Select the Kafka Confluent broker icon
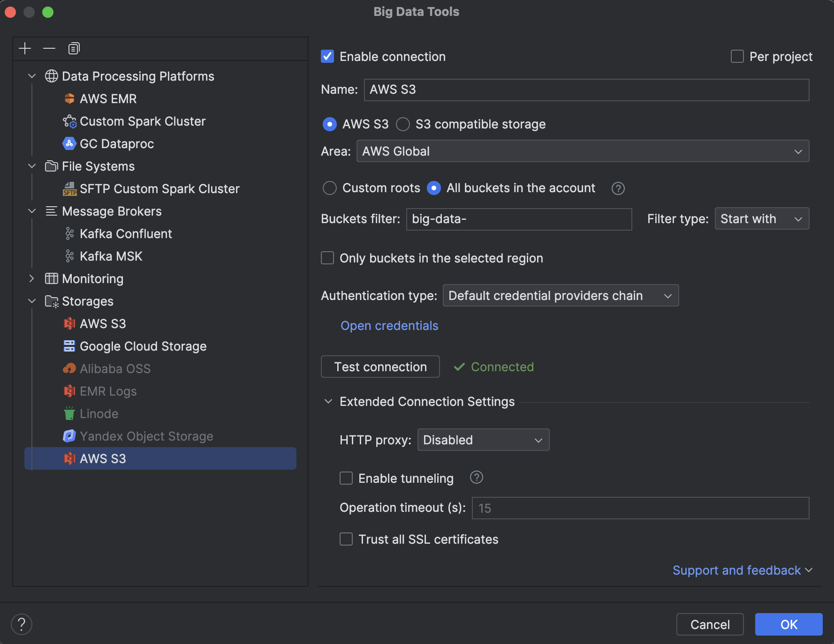This screenshot has height=644, width=834. coord(69,233)
